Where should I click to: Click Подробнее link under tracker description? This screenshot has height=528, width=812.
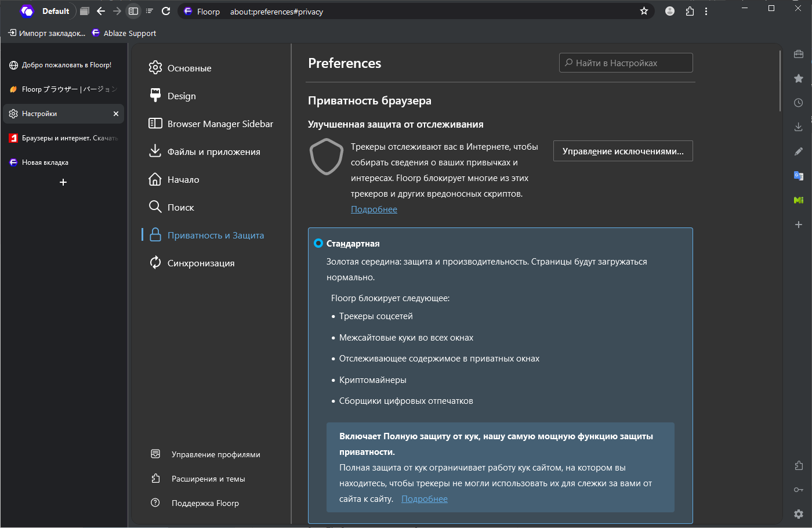[x=374, y=209]
